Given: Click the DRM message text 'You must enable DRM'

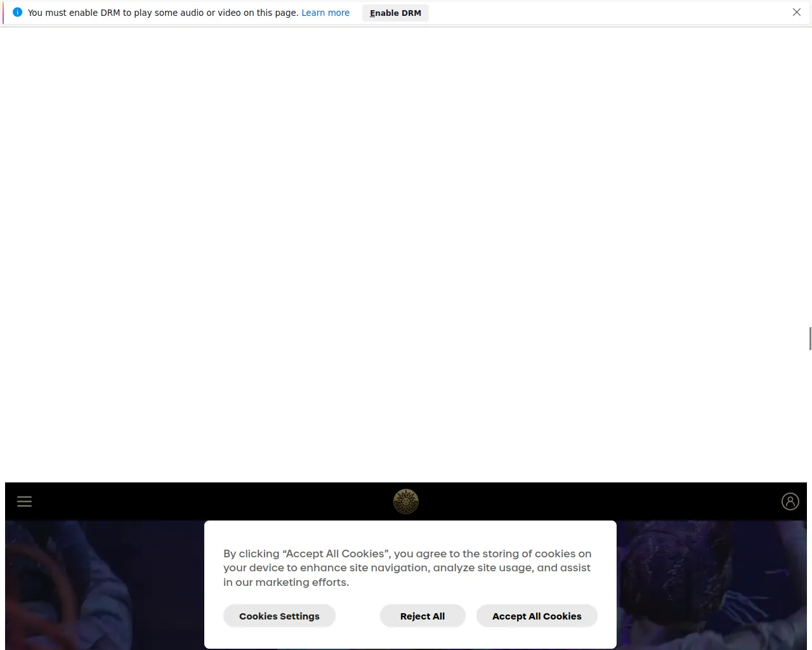Looking at the screenshot, I should tap(74, 13).
